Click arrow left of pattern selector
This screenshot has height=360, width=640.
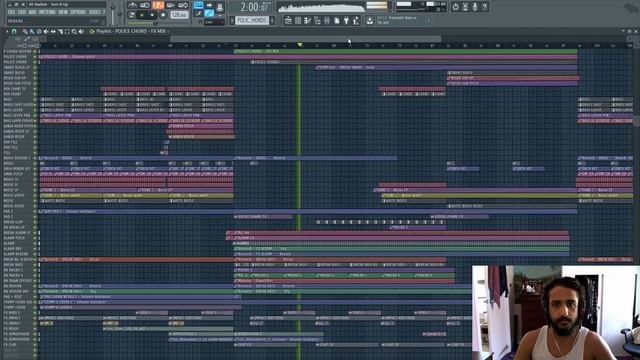(x=232, y=20)
